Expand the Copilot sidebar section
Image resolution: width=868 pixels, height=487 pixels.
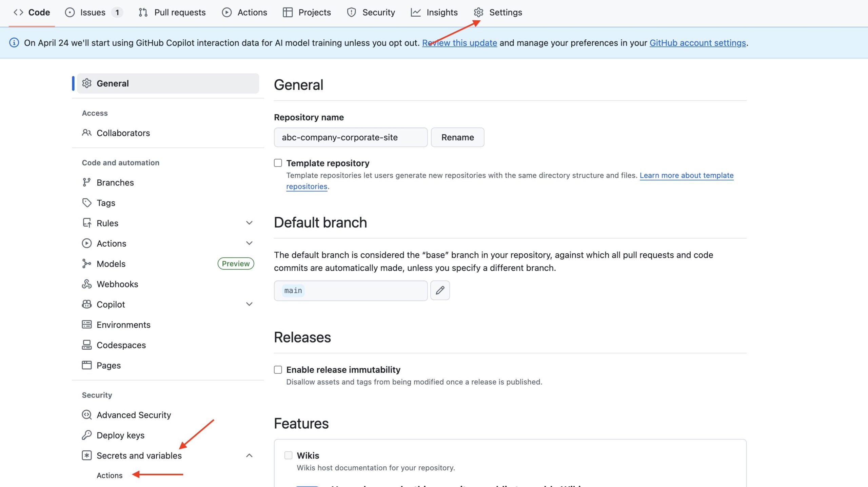tap(249, 304)
